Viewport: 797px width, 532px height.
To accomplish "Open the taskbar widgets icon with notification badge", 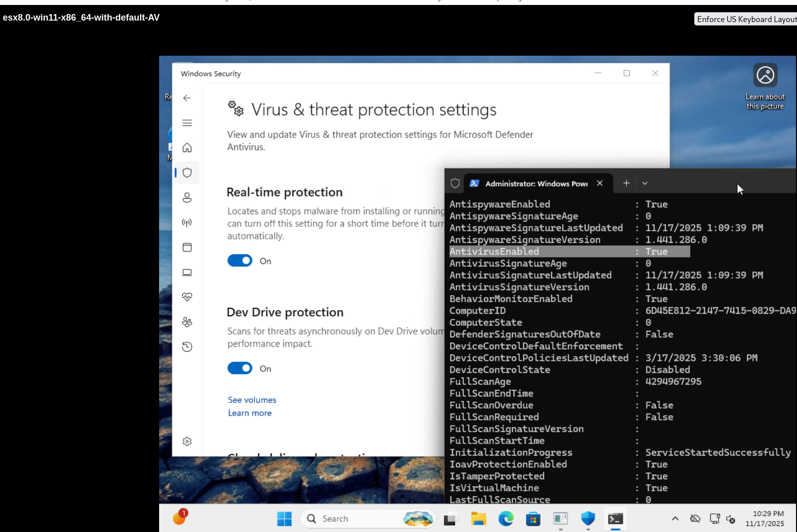I will (x=180, y=517).
